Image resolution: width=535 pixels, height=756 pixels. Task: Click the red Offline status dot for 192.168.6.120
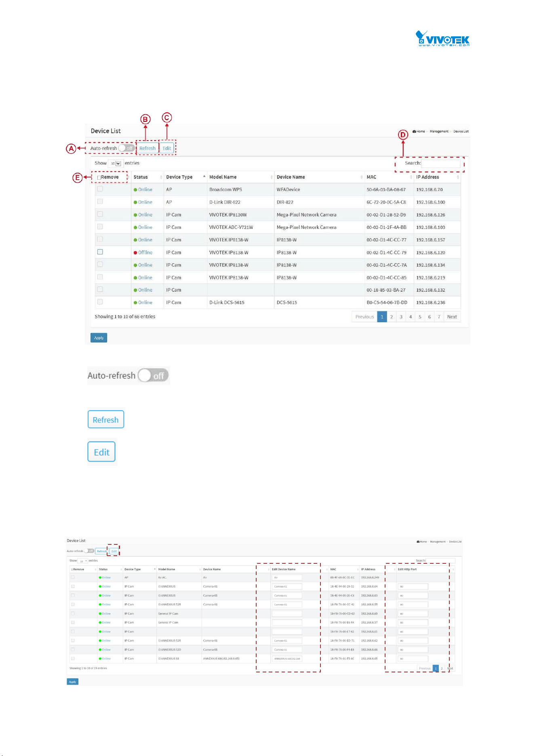[135, 253]
